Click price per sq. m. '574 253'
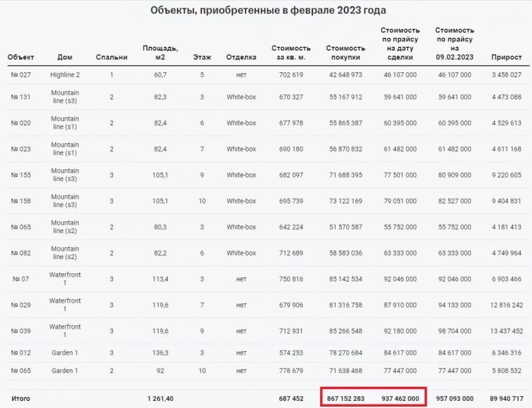Image resolution: width=532 pixels, height=408 pixels. click(x=291, y=353)
